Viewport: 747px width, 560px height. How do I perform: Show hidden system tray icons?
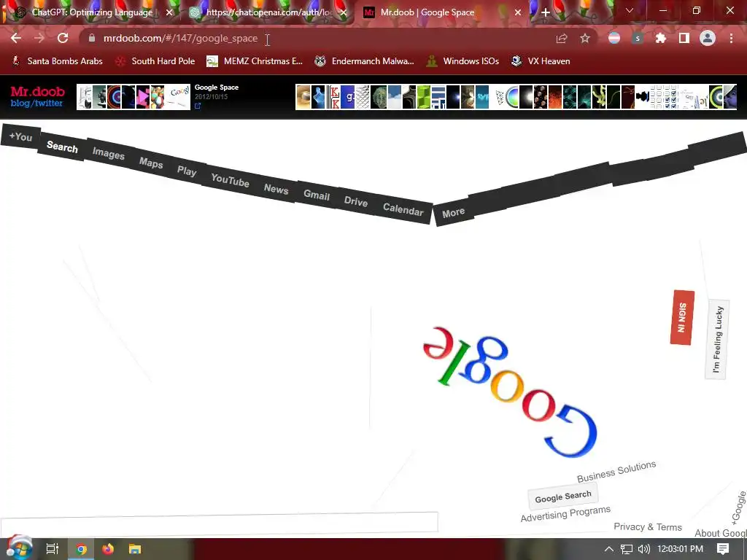[x=609, y=549]
